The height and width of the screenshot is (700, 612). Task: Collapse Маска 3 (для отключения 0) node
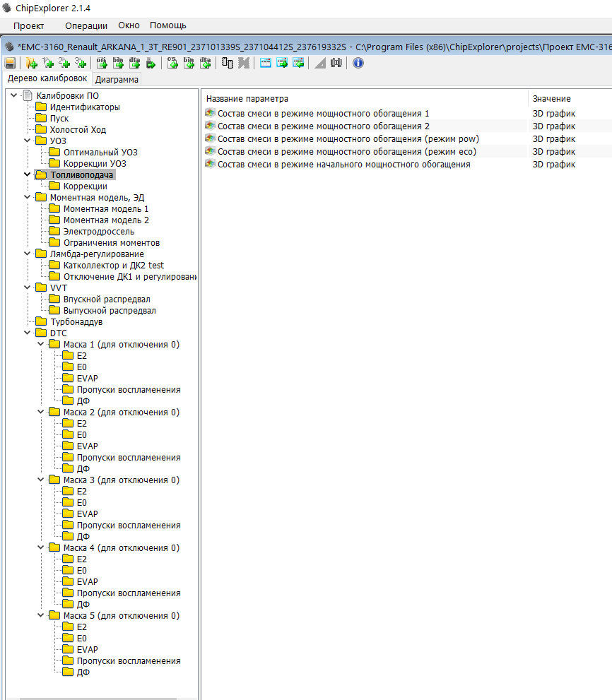click(41, 480)
